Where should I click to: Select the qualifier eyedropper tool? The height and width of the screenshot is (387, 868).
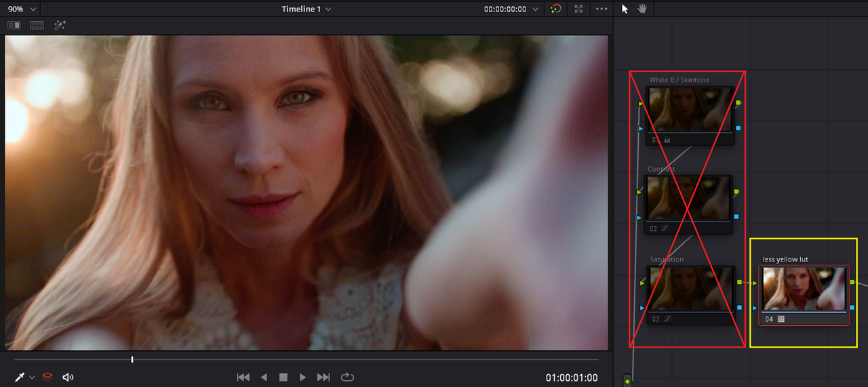(20, 377)
